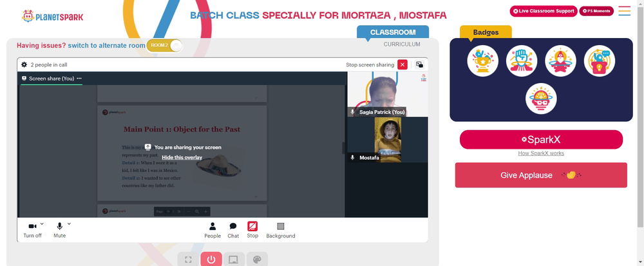Image resolution: width=644 pixels, height=266 pixels.
Task: Select the raised fist badge
Action: (x=522, y=61)
